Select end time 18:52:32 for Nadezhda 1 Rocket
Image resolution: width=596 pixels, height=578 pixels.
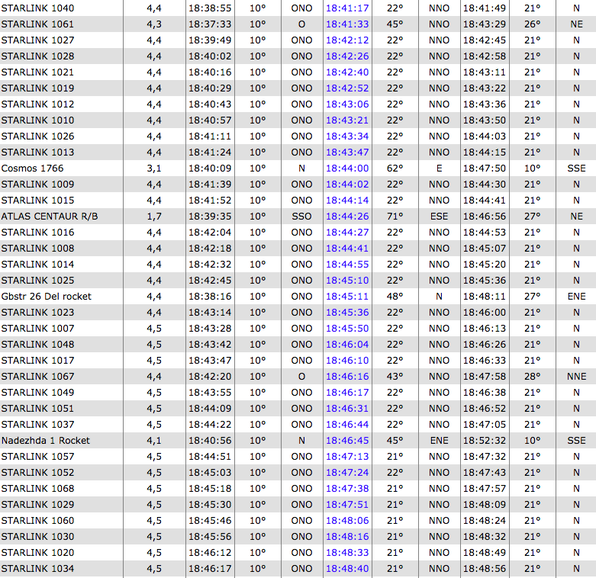[x=484, y=440]
